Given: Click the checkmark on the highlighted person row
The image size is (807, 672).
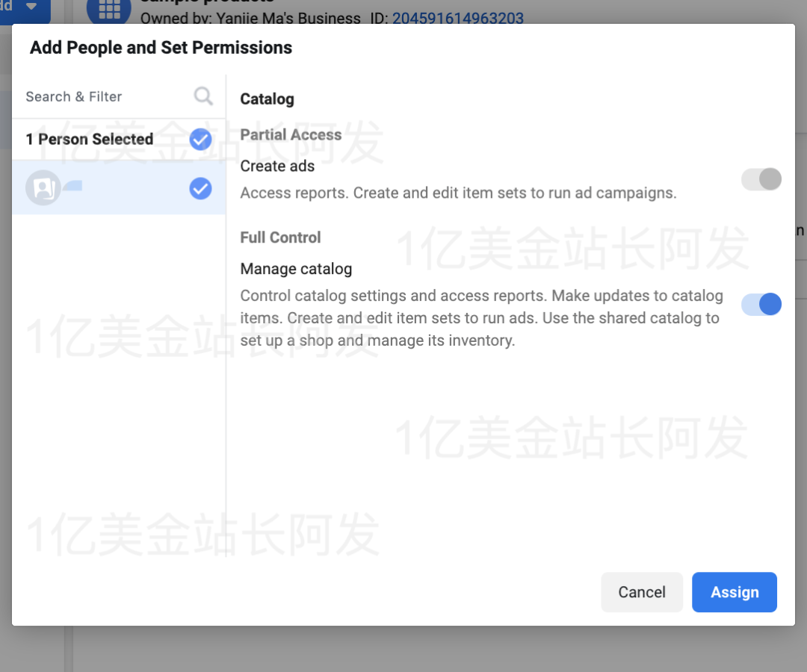Looking at the screenshot, I should (x=200, y=188).
